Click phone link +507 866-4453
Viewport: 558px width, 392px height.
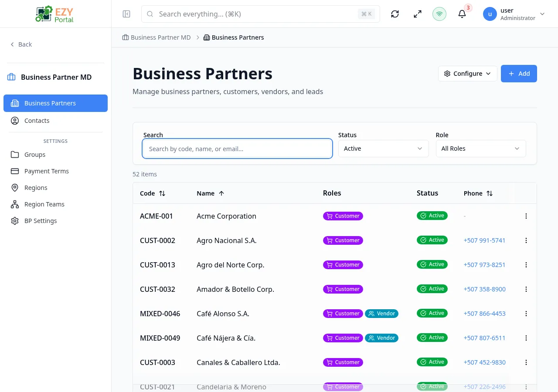tap(484, 314)
